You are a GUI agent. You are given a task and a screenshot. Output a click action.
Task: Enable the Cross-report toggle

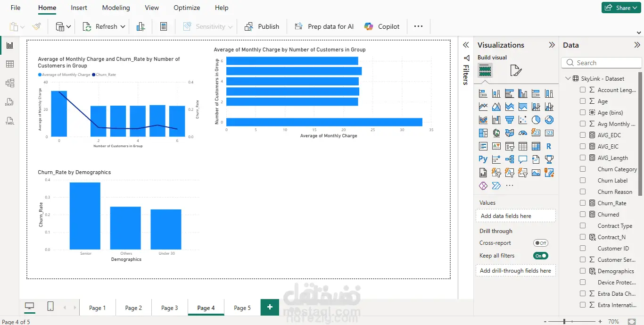(x=541, y=243)
